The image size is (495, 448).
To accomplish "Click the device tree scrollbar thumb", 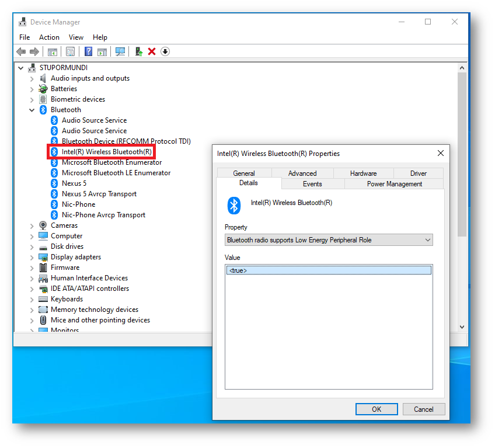I will [x=462, y=155].
